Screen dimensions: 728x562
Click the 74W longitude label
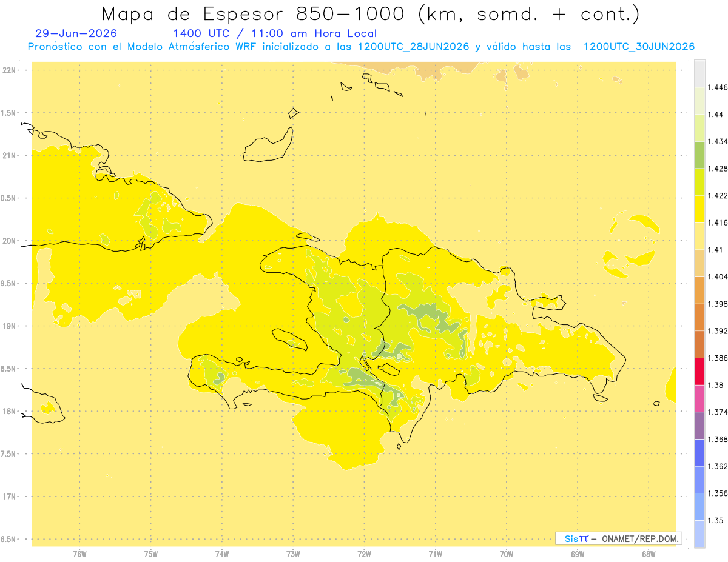point(222,554)
